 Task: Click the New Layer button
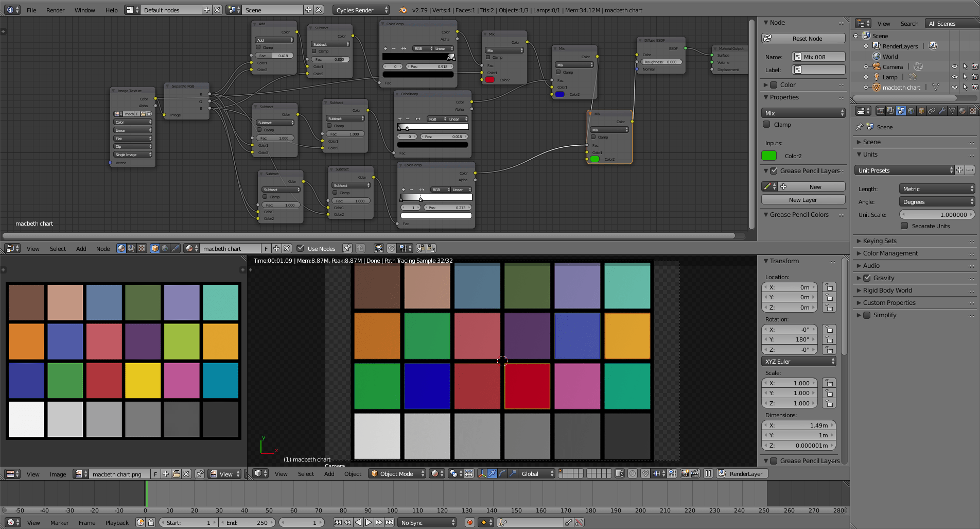pos(803,199)
